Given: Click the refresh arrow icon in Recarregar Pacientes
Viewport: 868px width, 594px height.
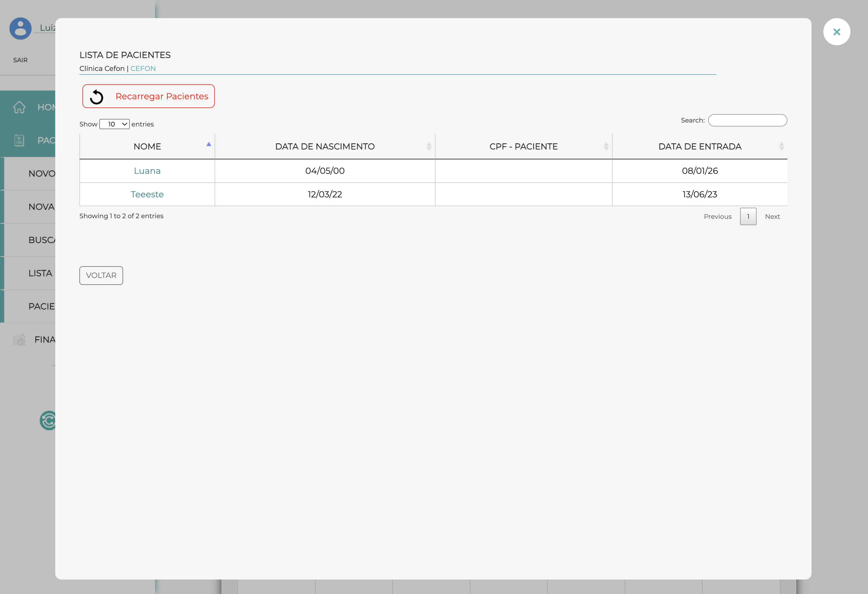Looking at the screenshot, I should tap(97, 96).
